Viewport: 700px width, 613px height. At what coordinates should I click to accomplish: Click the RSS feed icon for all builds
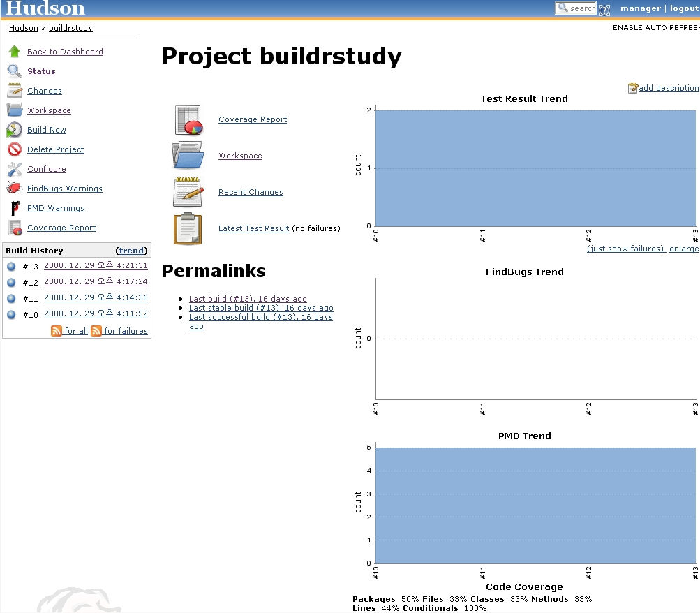[x=57, y=331]
